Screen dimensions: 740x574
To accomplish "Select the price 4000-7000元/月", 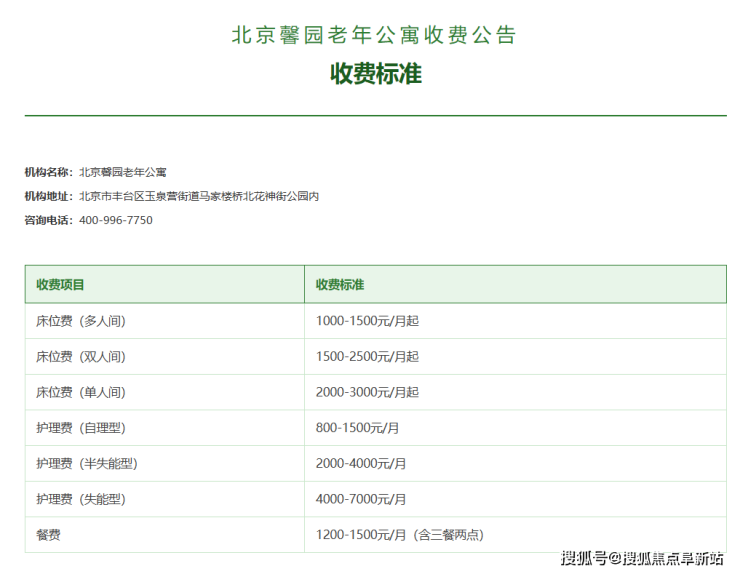I will point(361,499).
